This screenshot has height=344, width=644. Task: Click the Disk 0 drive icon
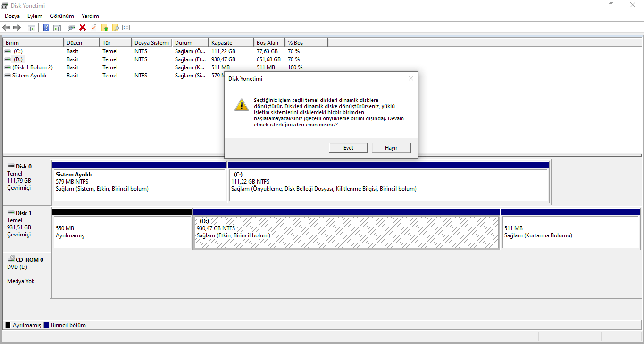[11, 166]
